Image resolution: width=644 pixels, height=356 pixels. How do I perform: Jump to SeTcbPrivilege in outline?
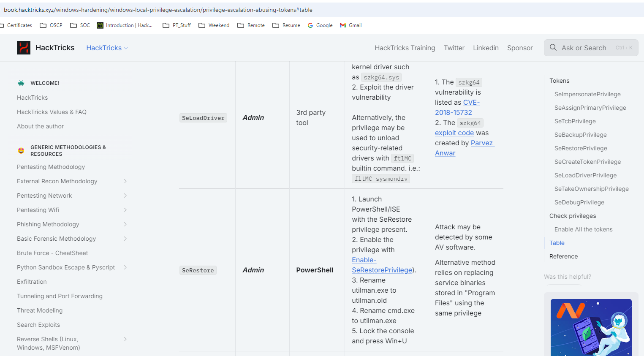pyautogui.click(x=575, y=121)
